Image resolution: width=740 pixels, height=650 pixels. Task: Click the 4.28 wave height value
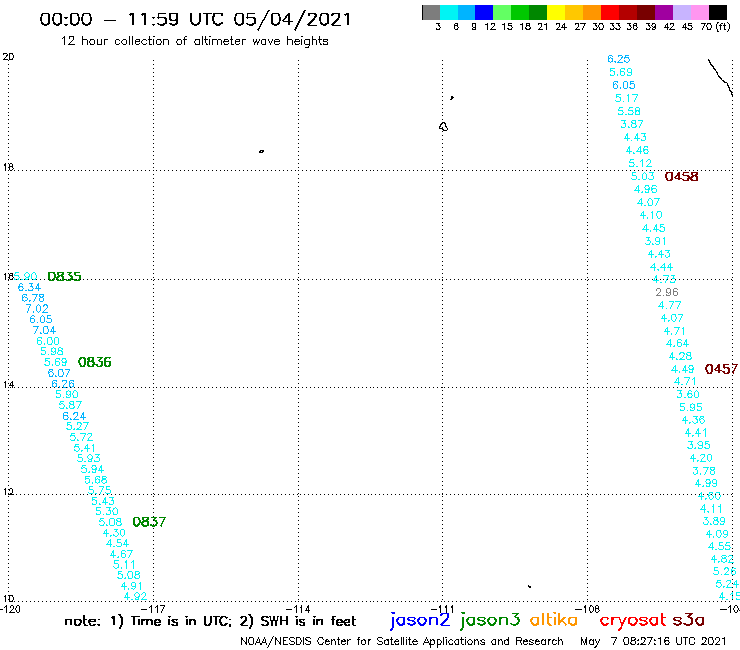(680, 356)
